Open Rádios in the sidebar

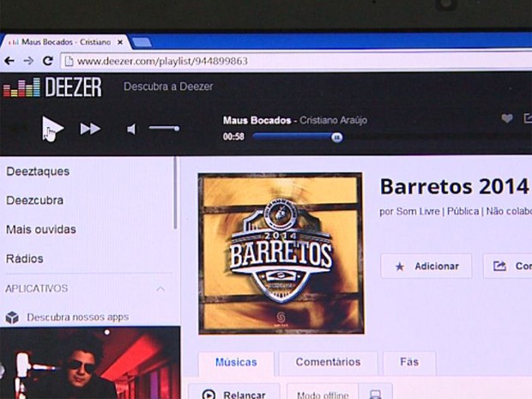(x=24, y=258)
